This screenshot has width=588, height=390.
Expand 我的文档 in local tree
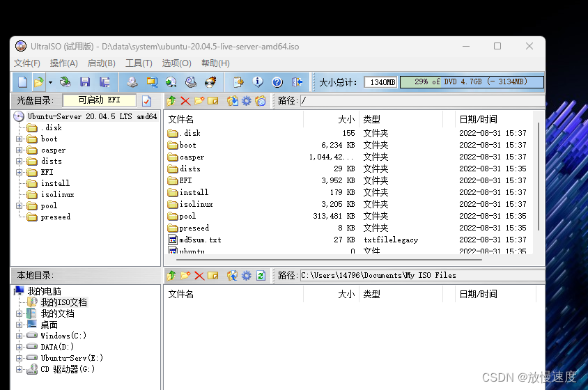coord(19,313)
